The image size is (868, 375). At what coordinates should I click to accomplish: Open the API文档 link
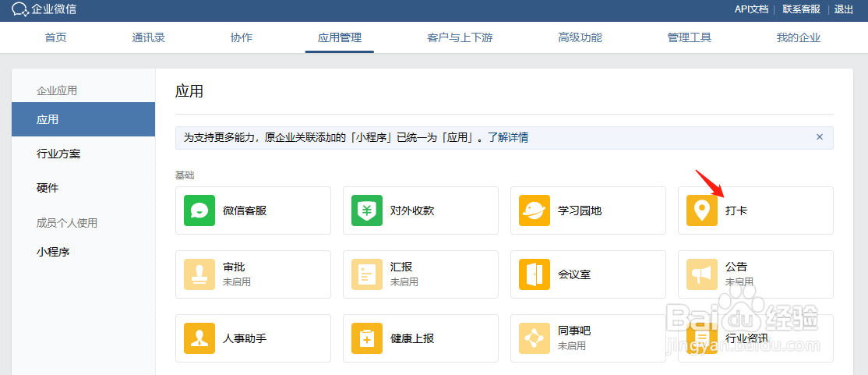click(751, 9)
